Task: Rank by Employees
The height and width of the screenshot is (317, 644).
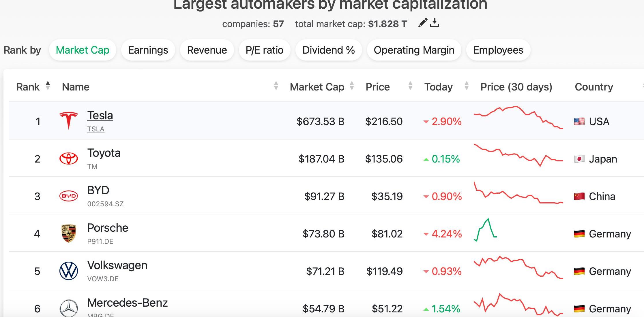Action: click(498, 50)
